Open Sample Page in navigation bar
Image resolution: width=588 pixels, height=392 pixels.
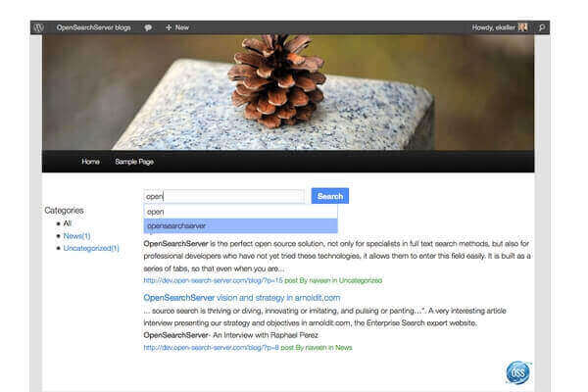click(134, 162)
